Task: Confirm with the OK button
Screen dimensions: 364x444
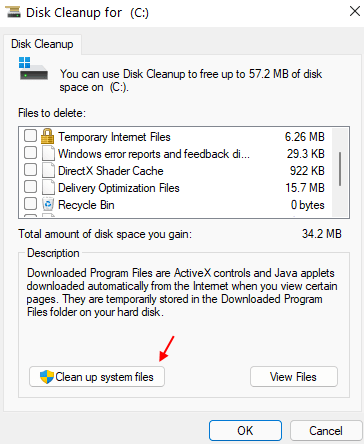Action: tap(245, 431)
